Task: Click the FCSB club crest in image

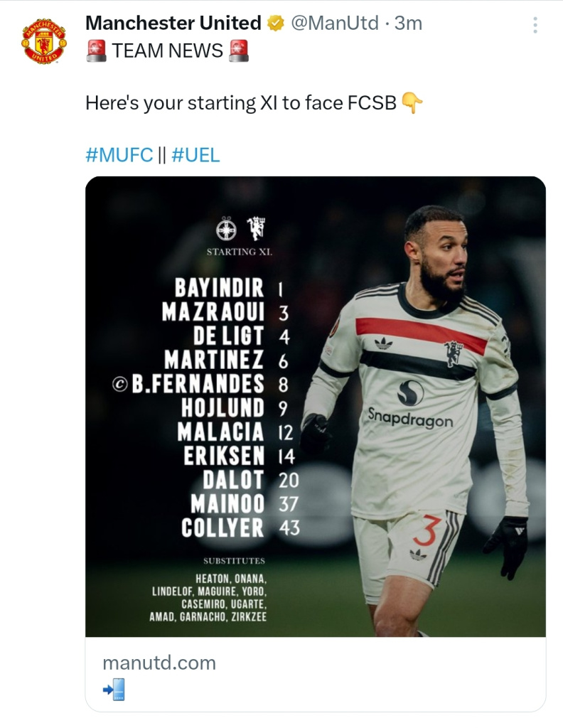Action: point(227,228)
